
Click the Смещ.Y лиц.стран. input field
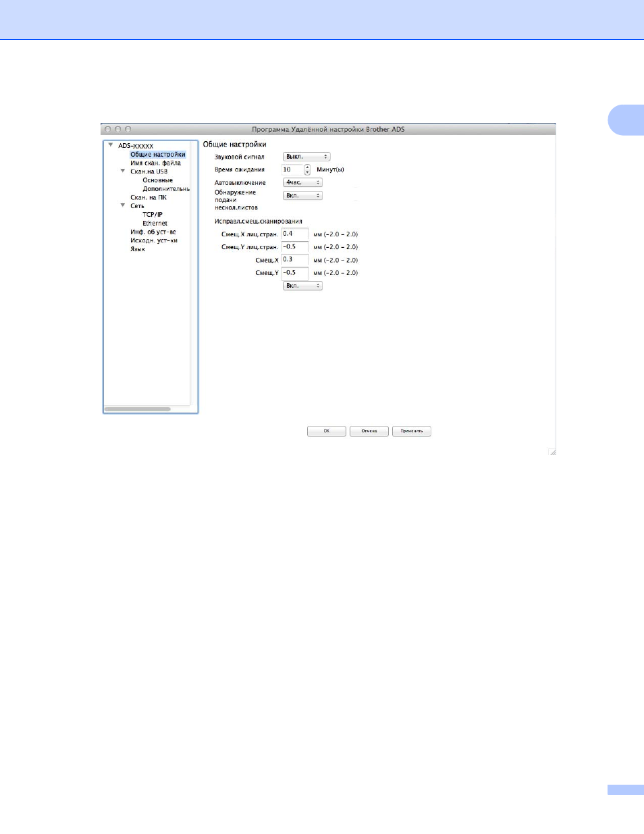(295, 247)
